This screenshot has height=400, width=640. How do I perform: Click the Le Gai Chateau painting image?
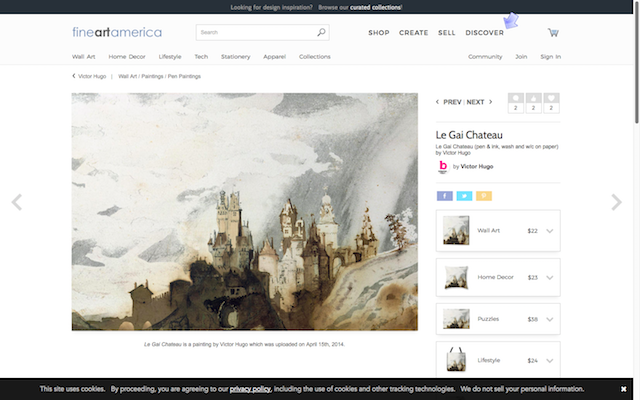[x=244, y=211]
